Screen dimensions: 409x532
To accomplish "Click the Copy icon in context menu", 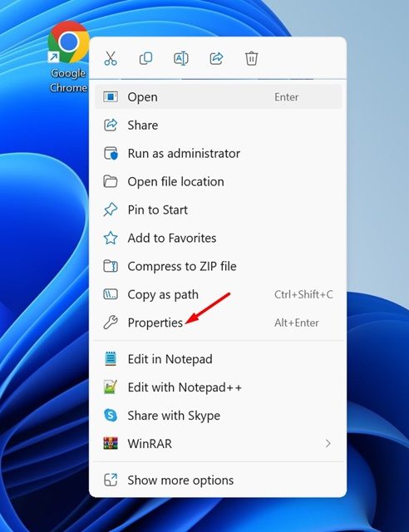I will [146, 58].
